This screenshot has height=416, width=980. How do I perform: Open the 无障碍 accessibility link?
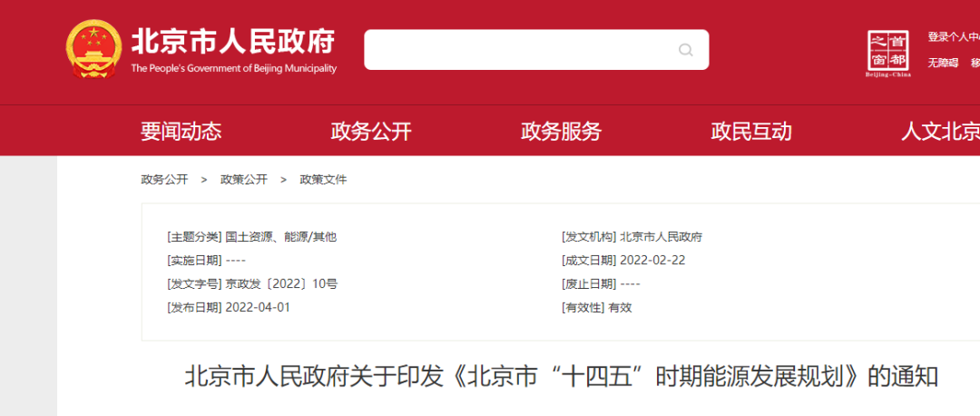click(x=943, y=63)
